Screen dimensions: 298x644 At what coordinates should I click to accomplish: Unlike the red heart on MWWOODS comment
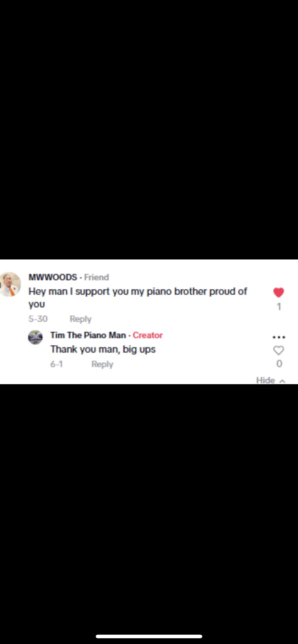coord(279,293)
